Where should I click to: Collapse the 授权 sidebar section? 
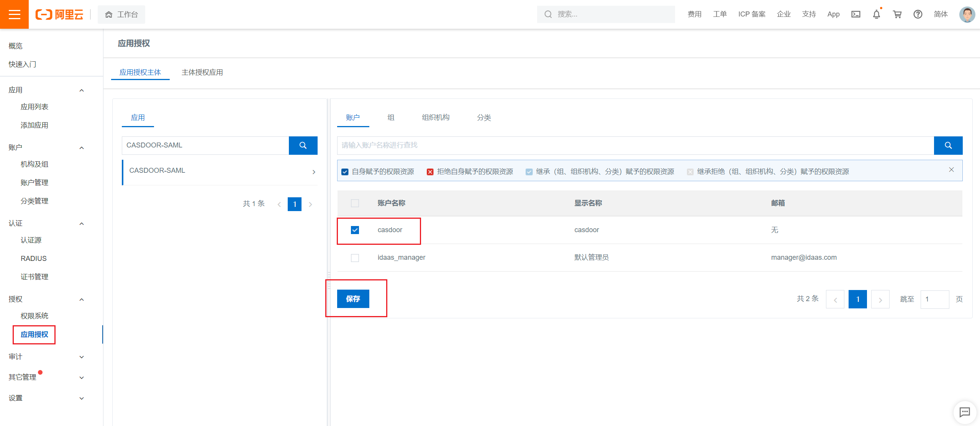point(81,299)
